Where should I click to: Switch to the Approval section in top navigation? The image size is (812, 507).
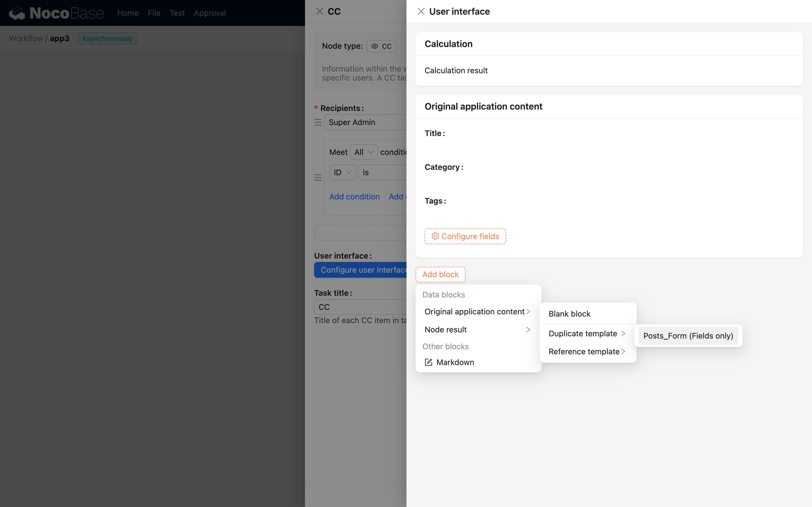pyautogui.click(x=210, y=13)
